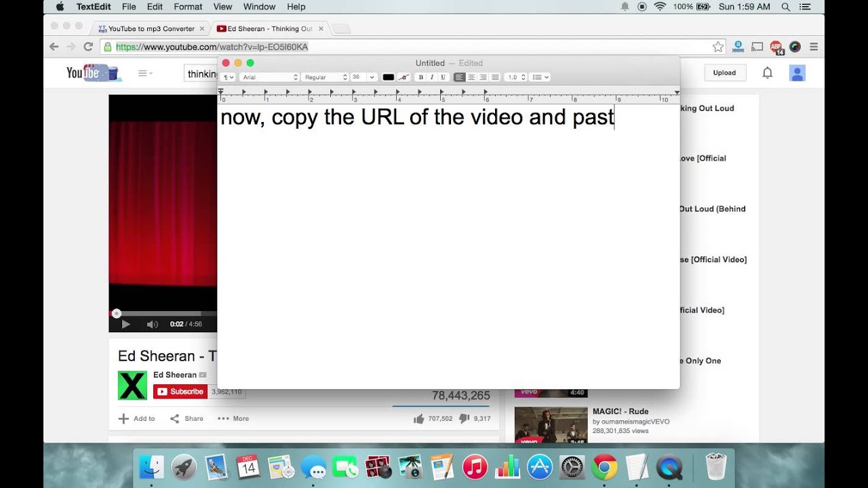The height and width of the screenshot is (488, 868).
Task: Open the More options under video
Action: tap(233, 419)
